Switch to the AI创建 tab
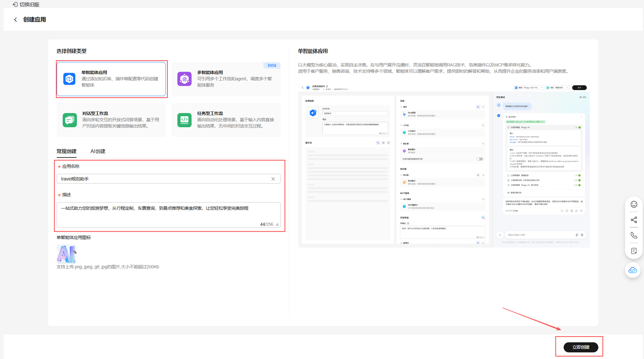This screenshot has height=359, width=644. (x=98, y=151)
